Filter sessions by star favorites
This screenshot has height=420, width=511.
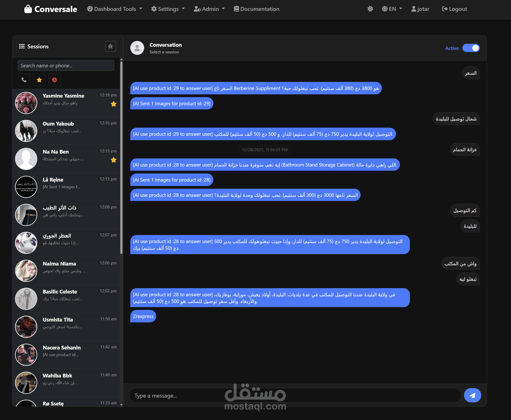(39, 80)
